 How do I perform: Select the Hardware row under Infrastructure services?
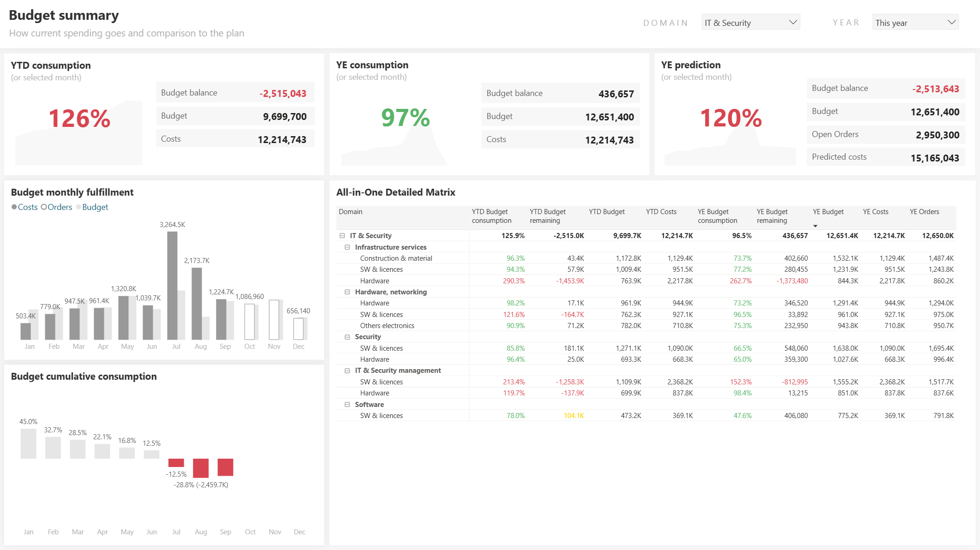coord(375,281)
